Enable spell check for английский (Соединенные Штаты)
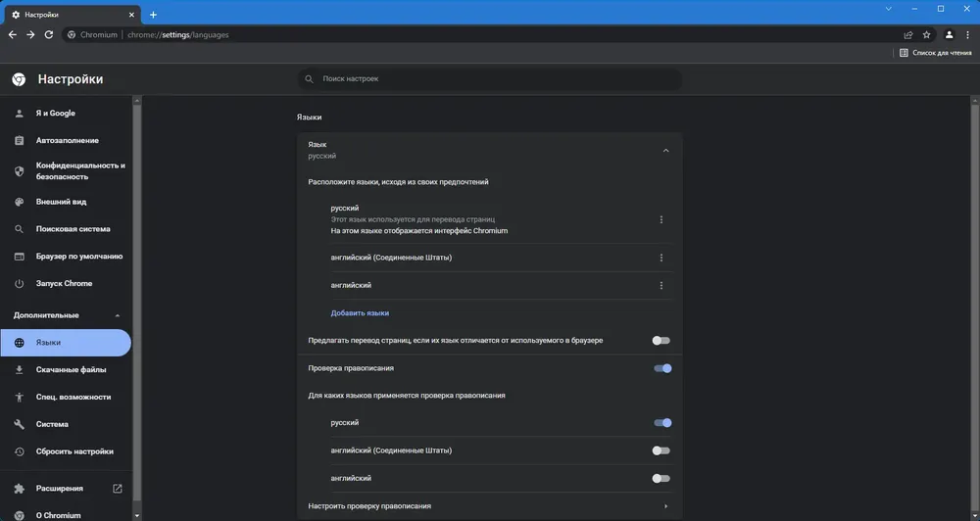The image size is (980, 521). [x=661, y=450]
